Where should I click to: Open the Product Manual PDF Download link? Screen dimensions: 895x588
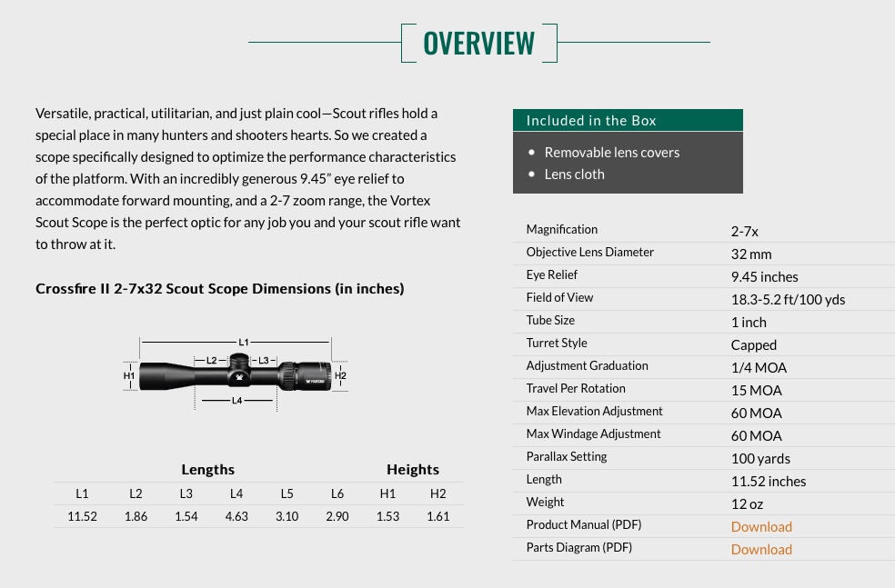pos(761,526)
